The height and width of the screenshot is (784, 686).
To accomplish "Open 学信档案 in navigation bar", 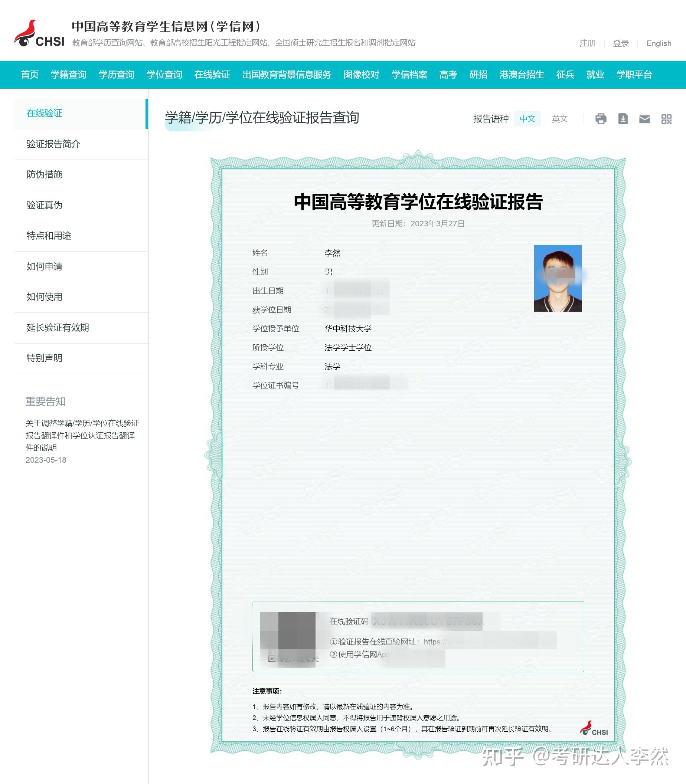I will point(409,75).
